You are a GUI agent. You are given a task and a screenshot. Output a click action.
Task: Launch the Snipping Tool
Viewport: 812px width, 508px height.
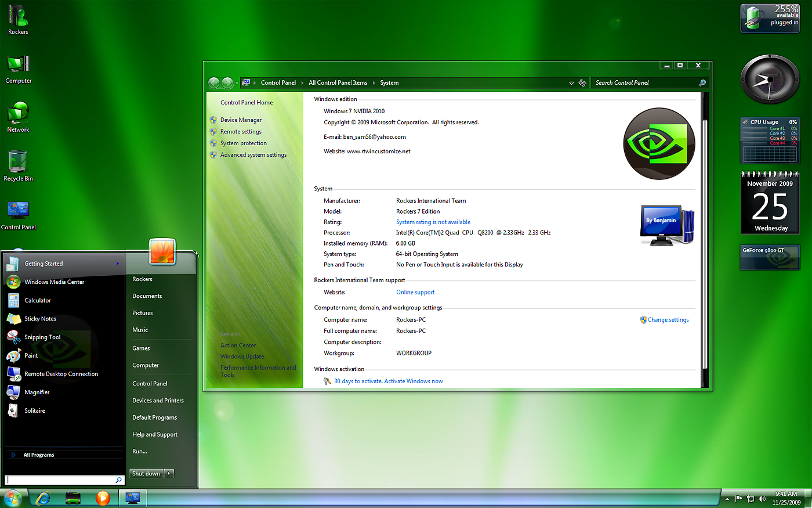(43, 337)
